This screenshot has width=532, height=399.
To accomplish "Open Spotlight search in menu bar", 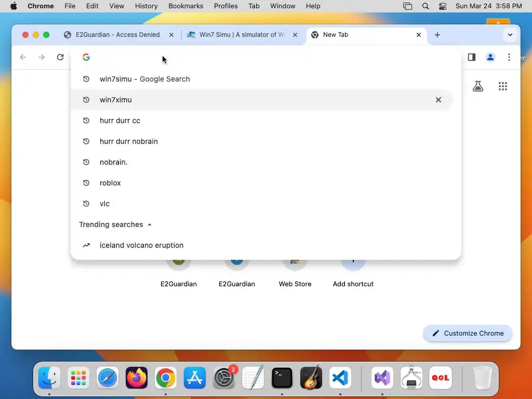I will 425,6.
